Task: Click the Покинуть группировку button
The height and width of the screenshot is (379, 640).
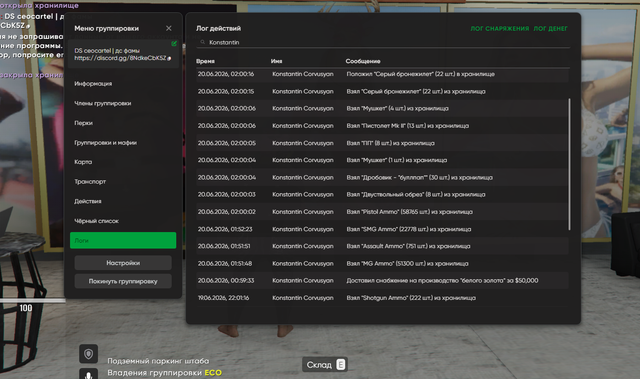Action: pos(123,281)
